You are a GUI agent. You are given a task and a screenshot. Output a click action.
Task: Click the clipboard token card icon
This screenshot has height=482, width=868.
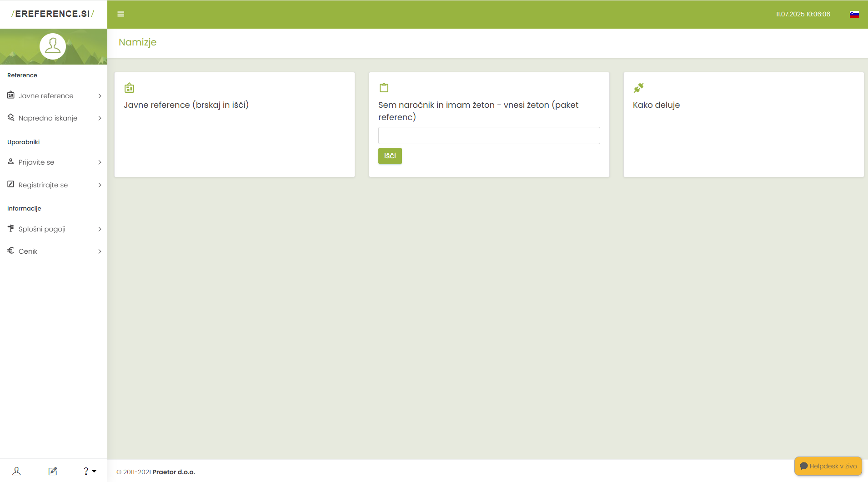(x=384, y=88)
